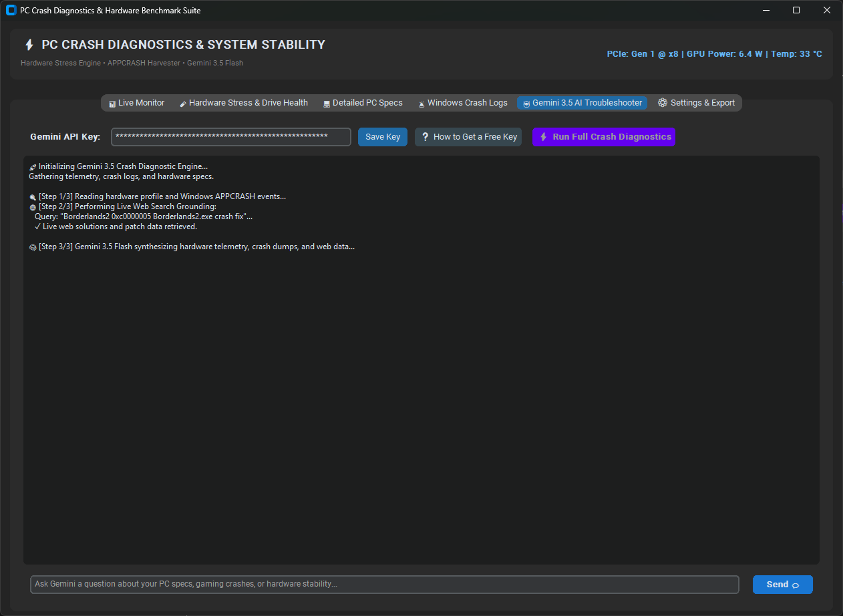Send the question to Gemini
The image size is (843, 616).
click(783, 585)
